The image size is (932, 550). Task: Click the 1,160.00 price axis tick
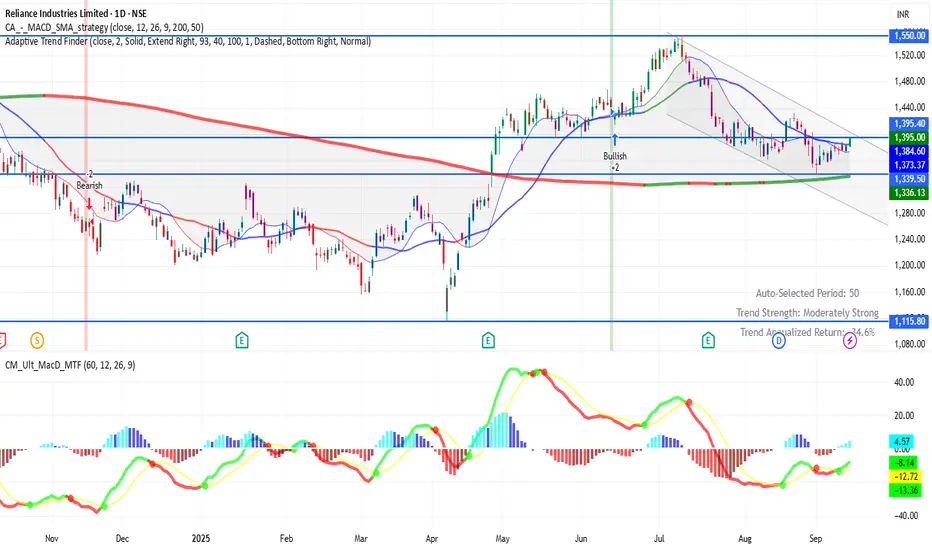(x=909, y=292)
